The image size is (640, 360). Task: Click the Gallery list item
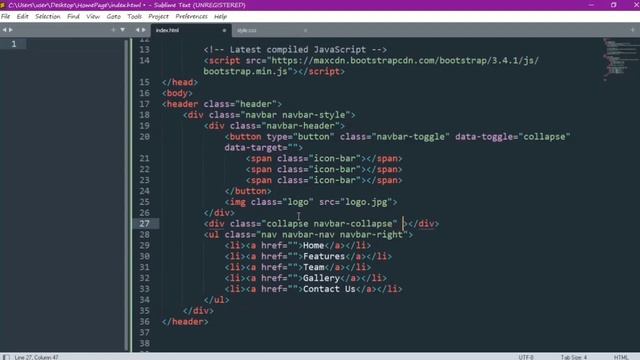coord(306,278)
